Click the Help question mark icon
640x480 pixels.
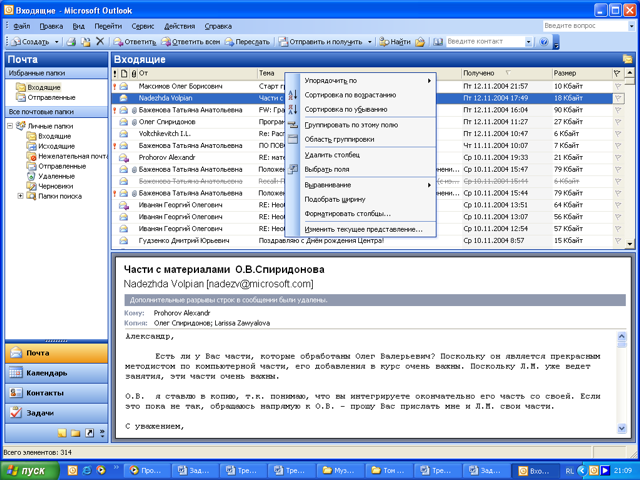click(x=544, y=42)
